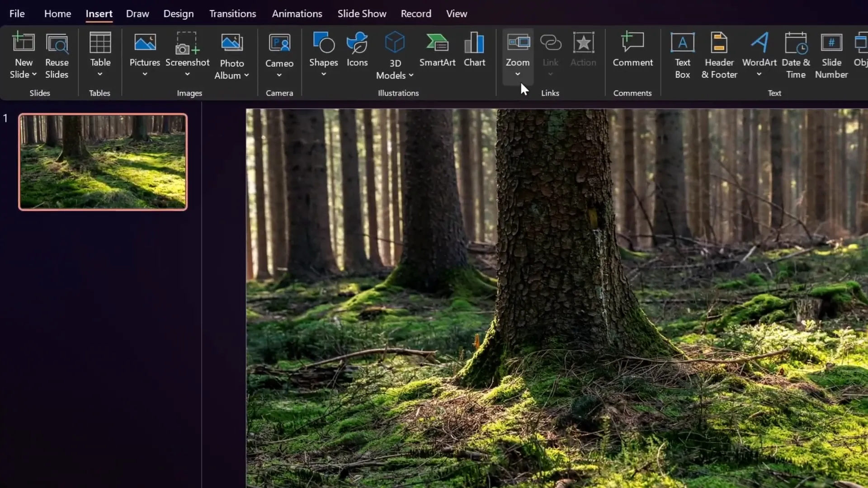The image size is (868, 488).
Task: Select the Insert tab
Action: tap(99, 14)
